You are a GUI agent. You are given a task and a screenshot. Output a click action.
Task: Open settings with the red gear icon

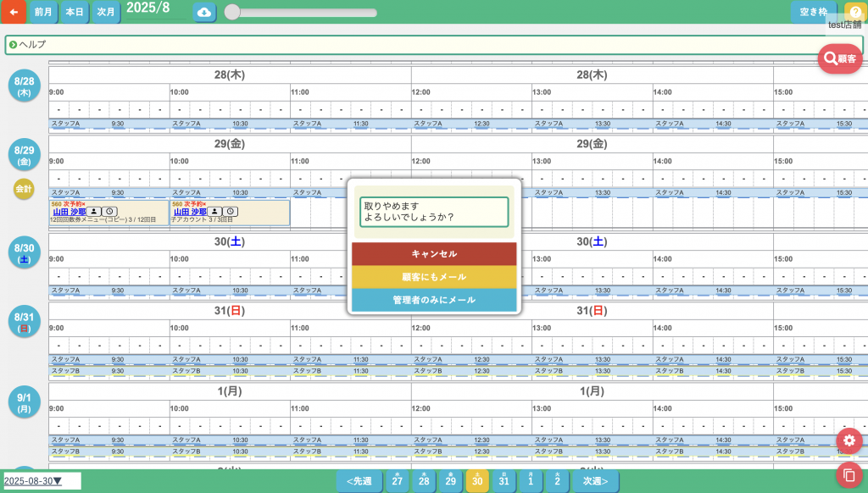[x=849, y=440]
